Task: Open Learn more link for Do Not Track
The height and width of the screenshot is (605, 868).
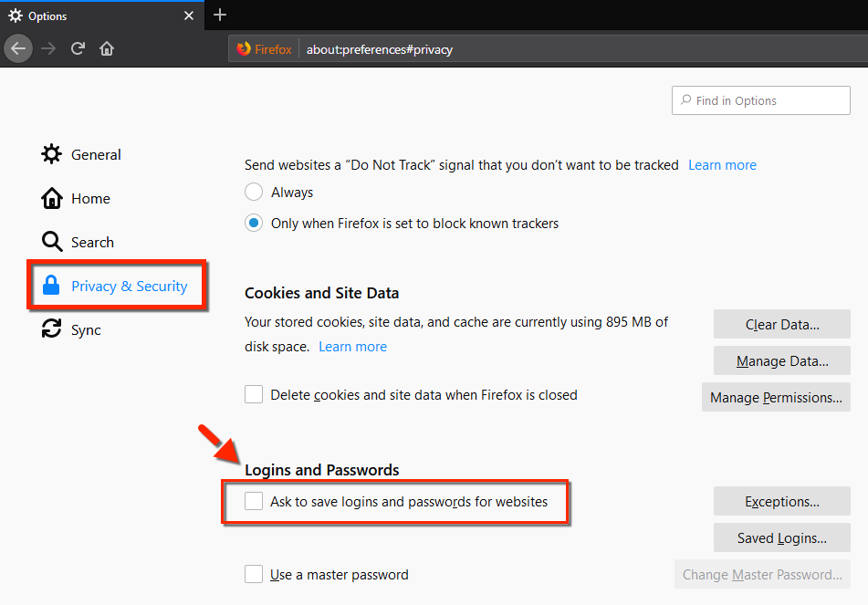Action: point(722,165)
